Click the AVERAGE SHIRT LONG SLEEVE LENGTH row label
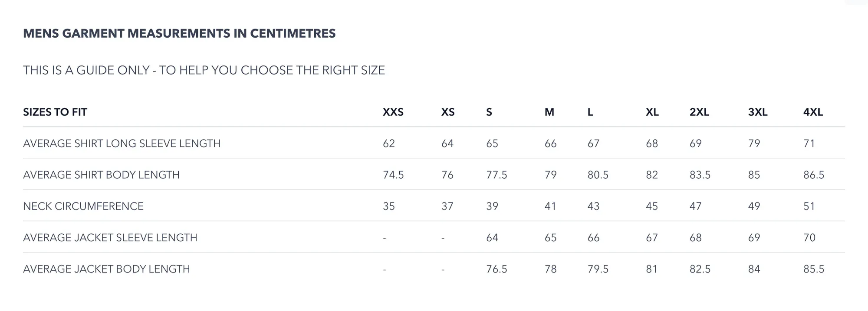Image resolution: width=868 pixels, height=311 pixels. [122, 143]
